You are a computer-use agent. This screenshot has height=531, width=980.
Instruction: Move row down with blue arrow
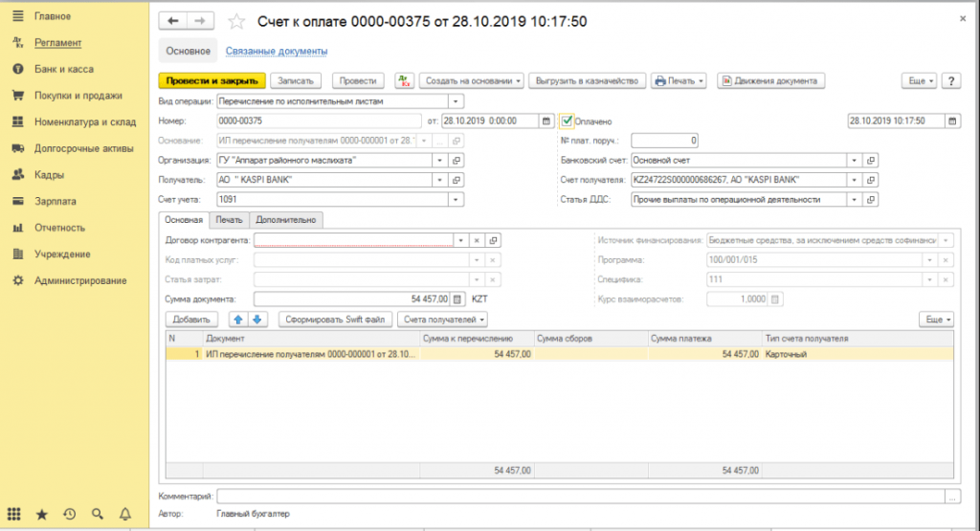[257, 319]
